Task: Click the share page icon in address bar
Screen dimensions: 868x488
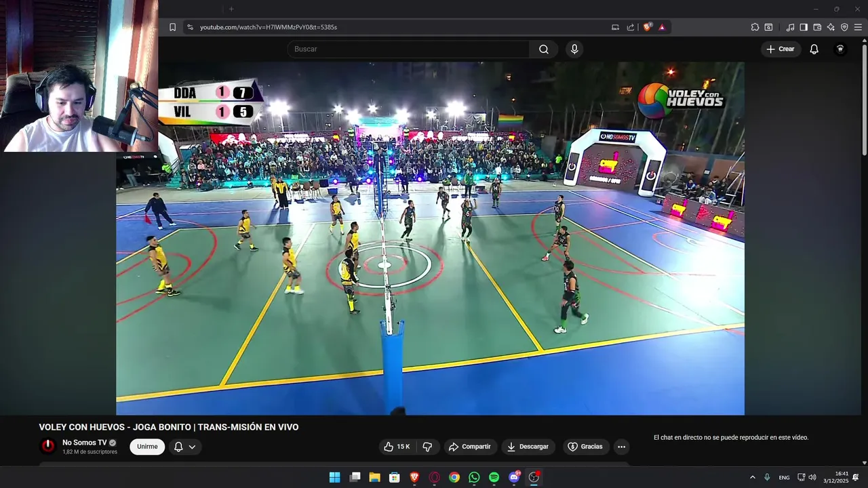Action: pyautogui.click(x=631, y=27)
